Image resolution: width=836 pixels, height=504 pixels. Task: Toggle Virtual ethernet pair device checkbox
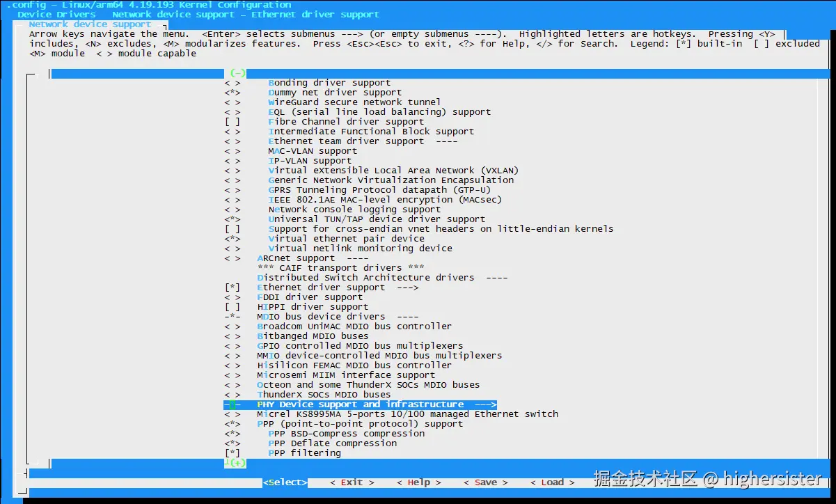tap(232, 239)
